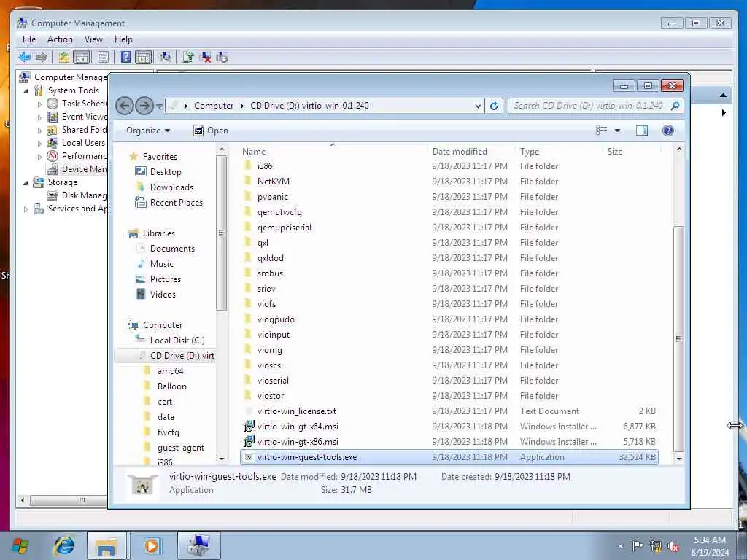The height and width of the screenshot is (560, 747).
Task: Click the Help icon in Computer Management toolbar
Action: click(125, 58)
